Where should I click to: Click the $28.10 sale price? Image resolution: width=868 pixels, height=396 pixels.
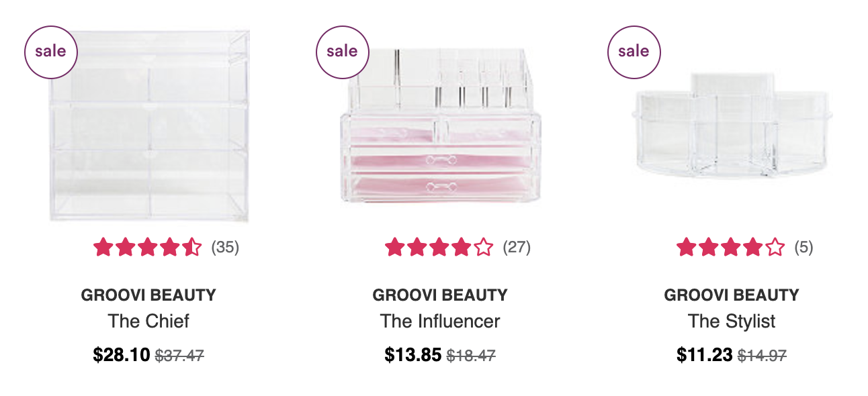(x=122, y=355)
